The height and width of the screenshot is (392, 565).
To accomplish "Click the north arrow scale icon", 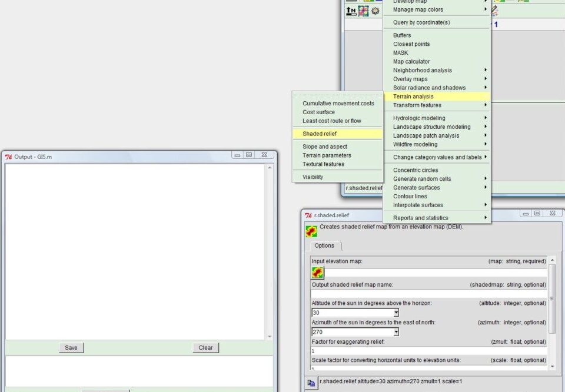I will pos(351,11).
